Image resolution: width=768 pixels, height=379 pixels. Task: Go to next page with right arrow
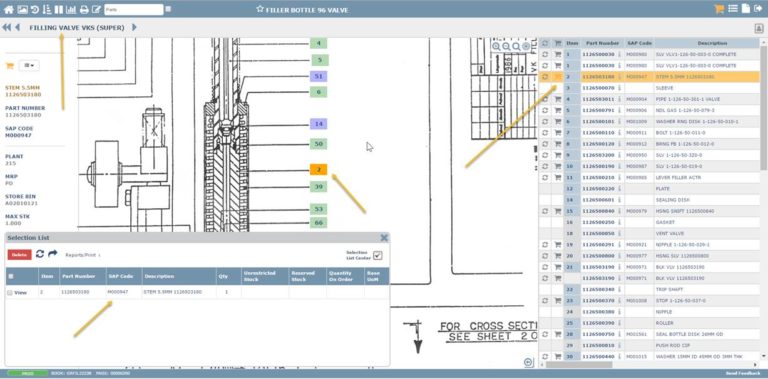click(134, 27)
